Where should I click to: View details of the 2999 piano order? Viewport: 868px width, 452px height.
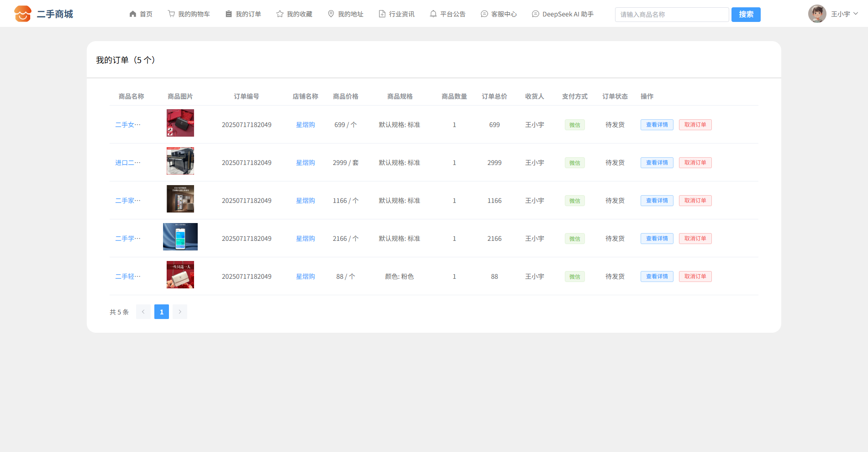(x=657, y=163)
